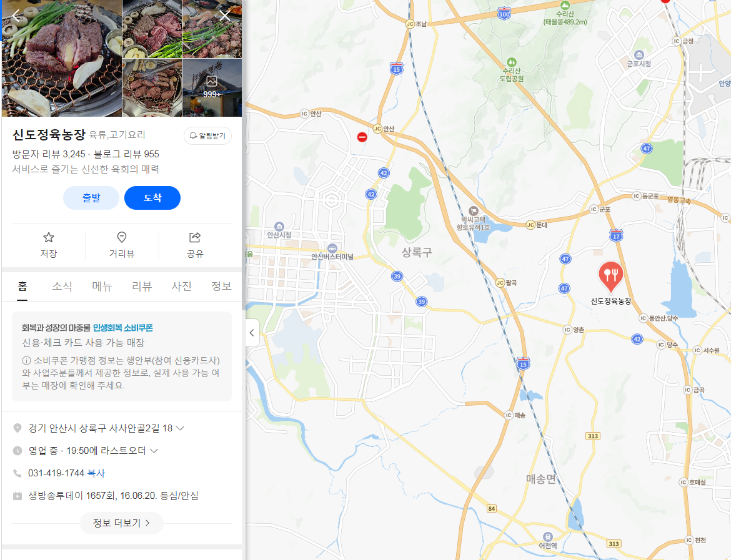This screenshot has height=560, width=731.
Task: Click the 알림받기 bell button
Action: coord(207,135)
